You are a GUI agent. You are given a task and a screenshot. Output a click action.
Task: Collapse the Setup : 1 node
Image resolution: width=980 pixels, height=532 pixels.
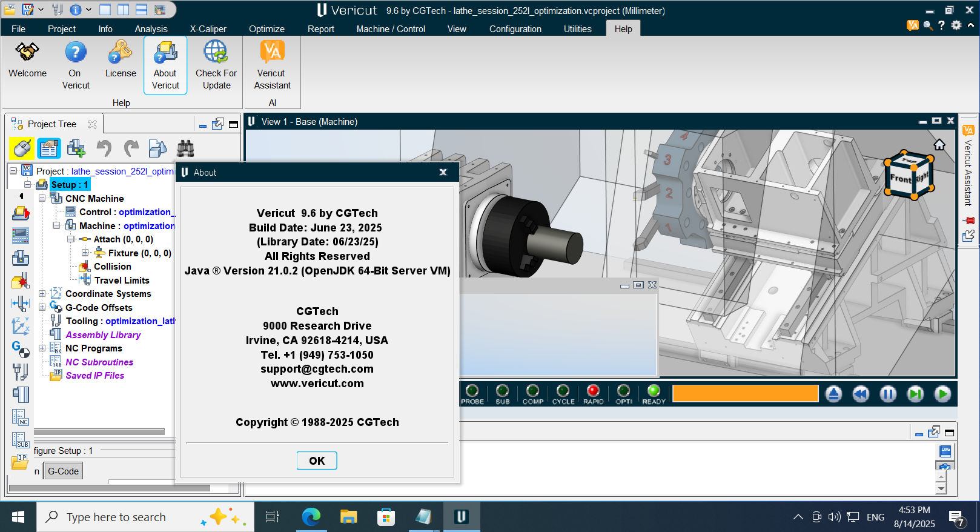click(x=28, y=184)
